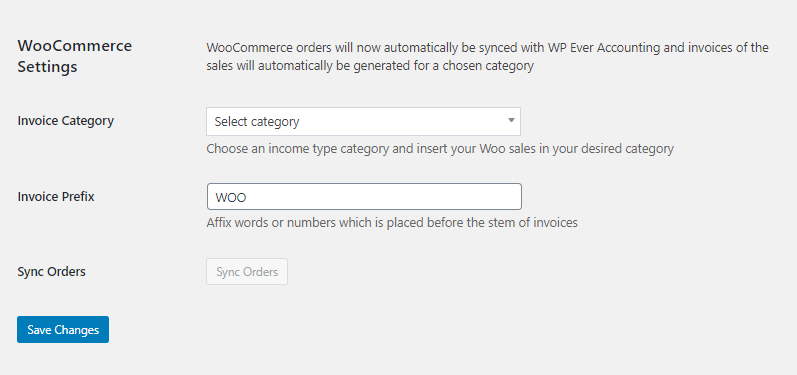Click the 'Select category' placeholder text
The width and height of the screenshot is (797, 375).
[257, 122]
